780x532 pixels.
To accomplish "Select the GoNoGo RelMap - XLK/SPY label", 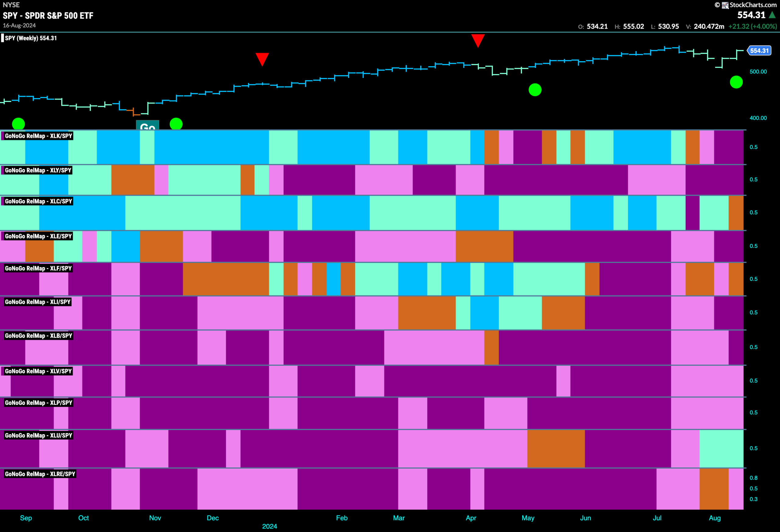I will 38,136.
